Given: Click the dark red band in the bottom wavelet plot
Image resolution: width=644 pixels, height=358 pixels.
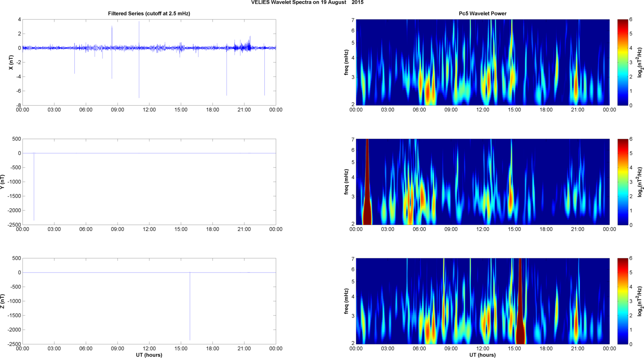Looking at the screenshot, I should pos(520,301).
